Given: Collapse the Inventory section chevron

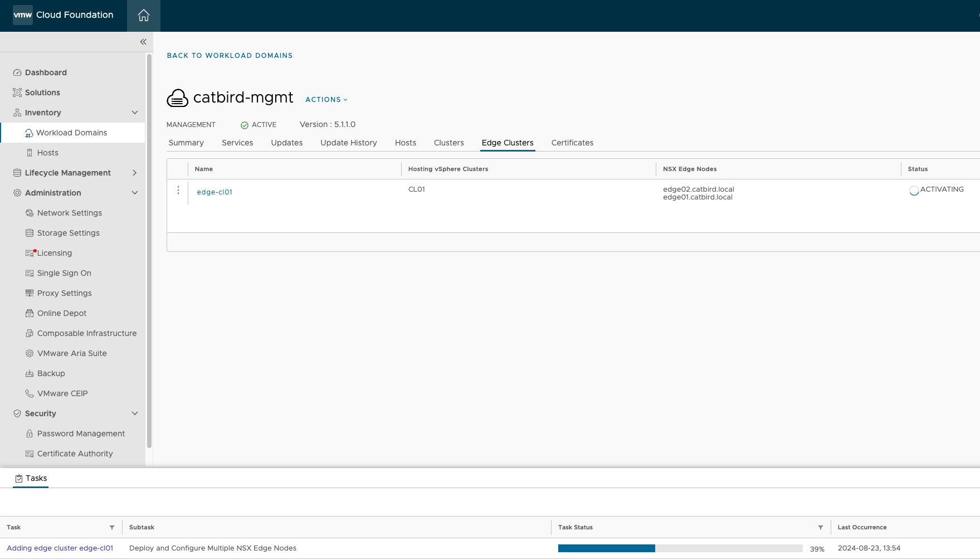Looking at the screenshot, I should click(135, 113).
